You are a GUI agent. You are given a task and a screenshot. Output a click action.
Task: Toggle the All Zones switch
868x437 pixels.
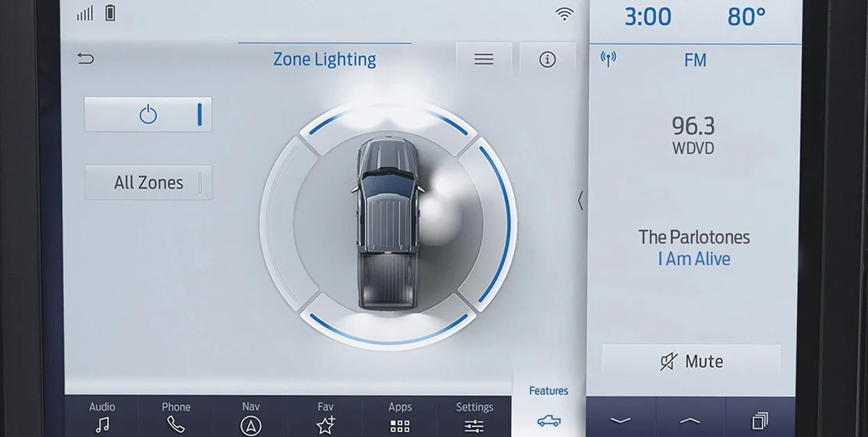(x=149, y=182)
